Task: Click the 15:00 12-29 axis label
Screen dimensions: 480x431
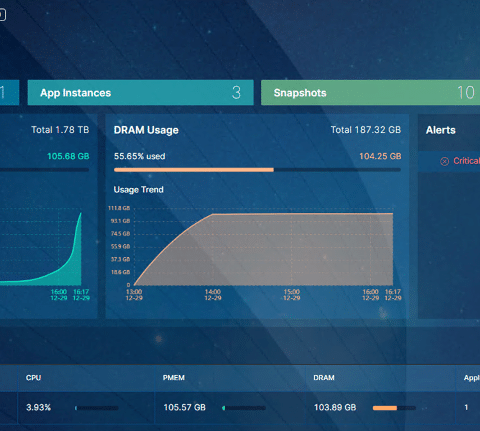Action: coord(292,295)
